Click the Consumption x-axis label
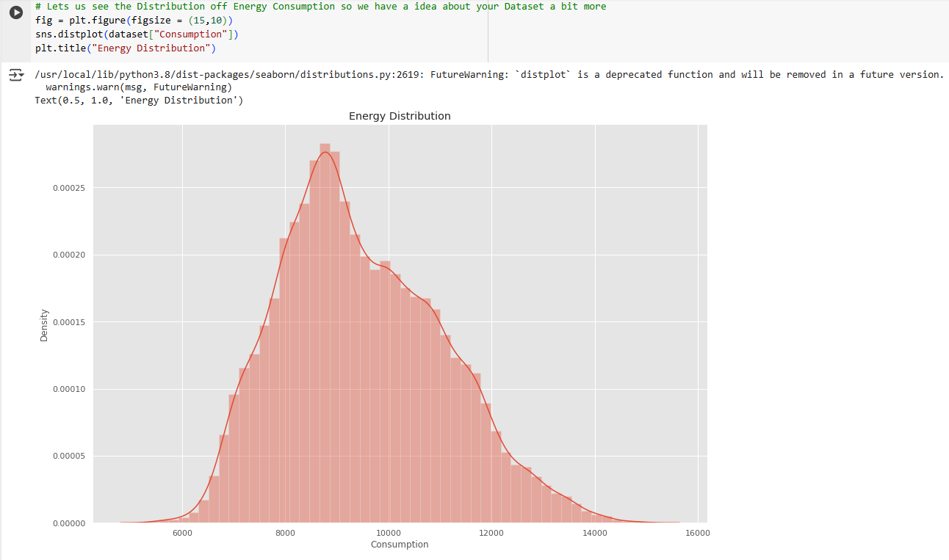 [400, 545]
